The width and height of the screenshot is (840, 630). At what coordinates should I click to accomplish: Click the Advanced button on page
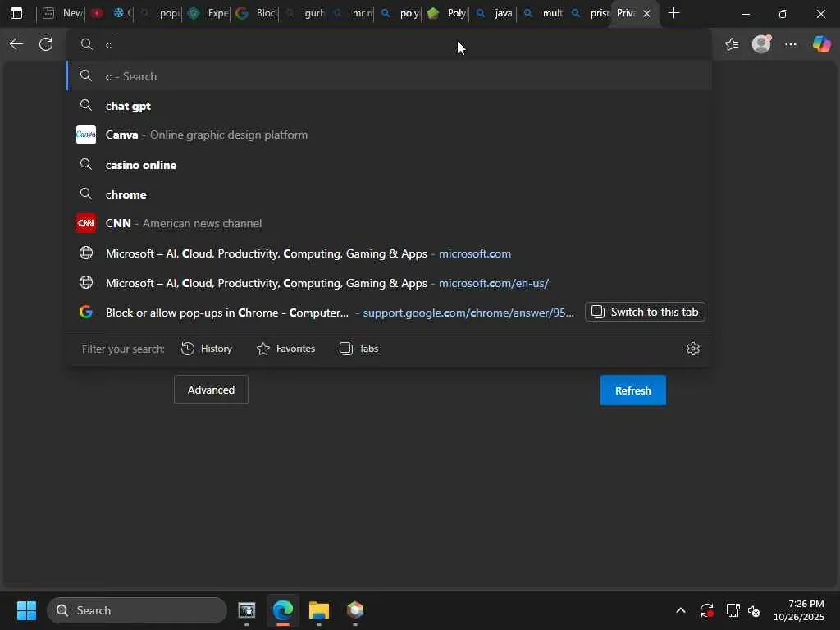[x=211, y=390]
